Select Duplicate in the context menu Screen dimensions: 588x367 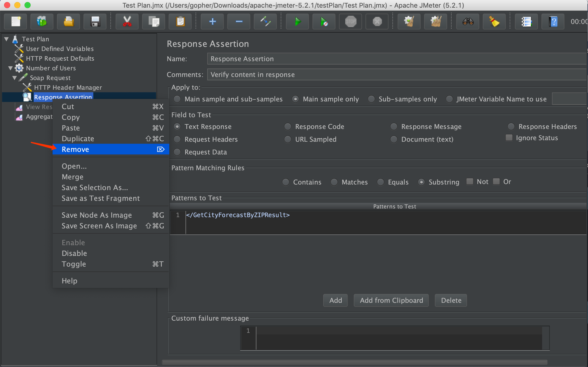click(x=78, y=139)
